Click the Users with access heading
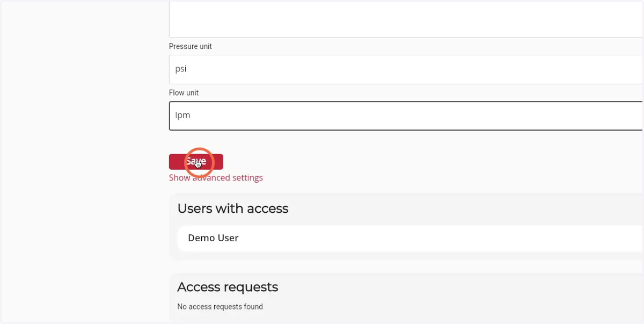This screenshot has width=644, height=324. (x=233, y=208)
